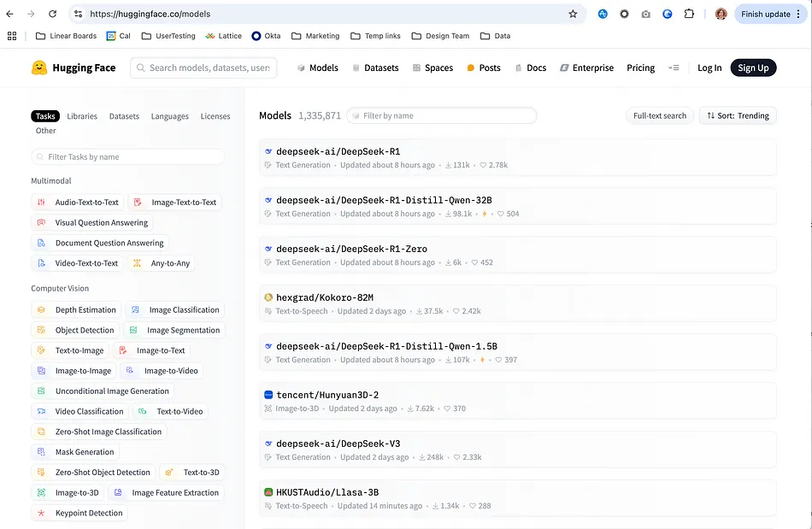
Task: Filter by Image Feature Extraction task
Action: point(166,493)
